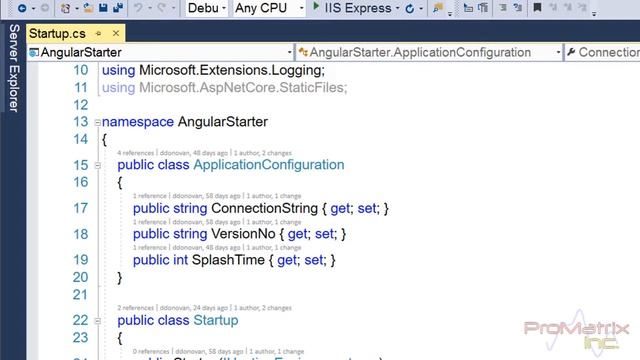The height and width of the screenshot is (360, 640).
Task: Click the VersionNo property name
Action: pos(243,234)
